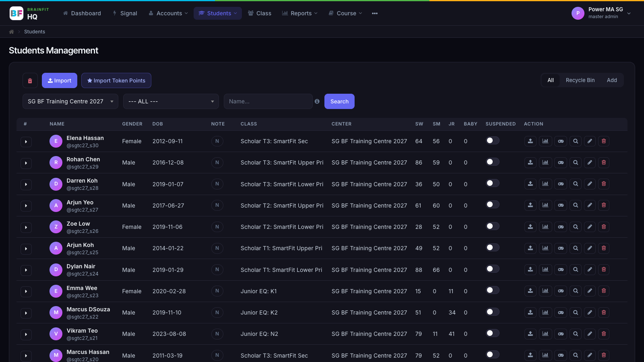
Task: Expand the row for Emma Wee
Action: pyautogui.click(x=26, y=291)
